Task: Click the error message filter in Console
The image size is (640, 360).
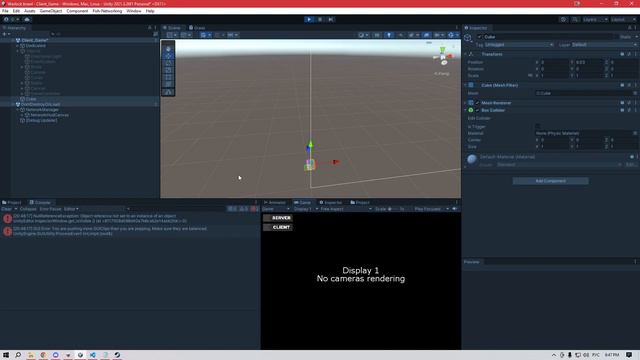Action: point(254,209)
